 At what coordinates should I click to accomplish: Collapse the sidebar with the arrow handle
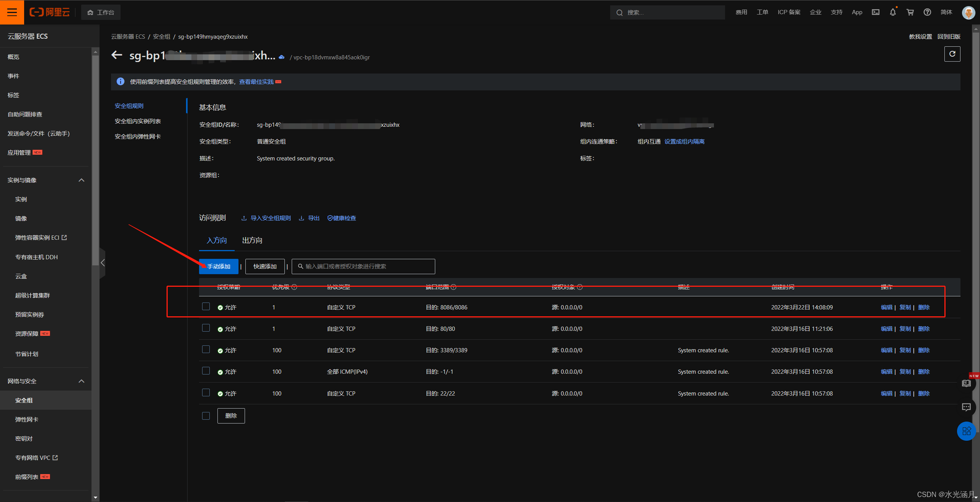coord(102,263)
